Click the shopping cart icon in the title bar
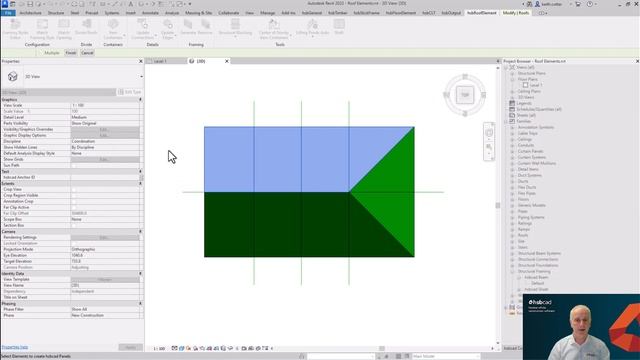Screen dimensions: 640x360 coord(578,4)
